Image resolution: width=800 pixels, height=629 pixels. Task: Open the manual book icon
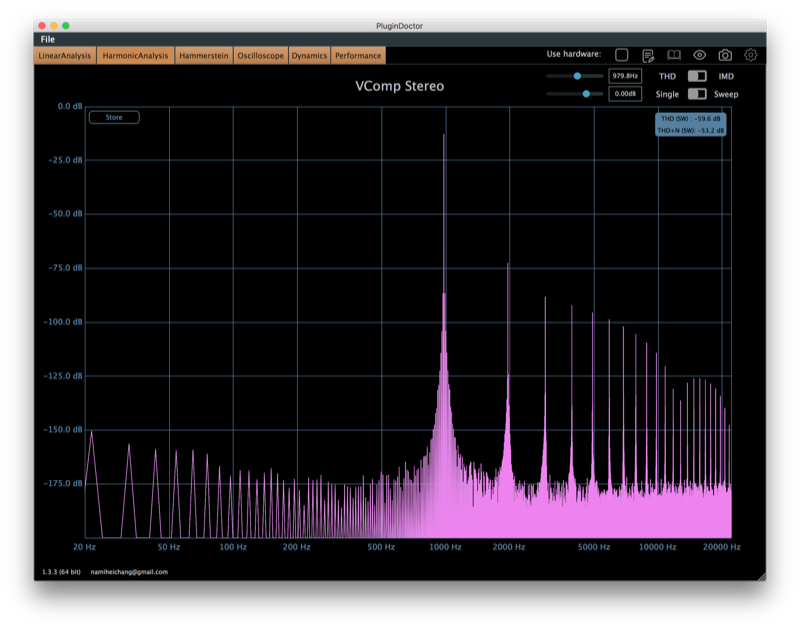tap(674, 55)
